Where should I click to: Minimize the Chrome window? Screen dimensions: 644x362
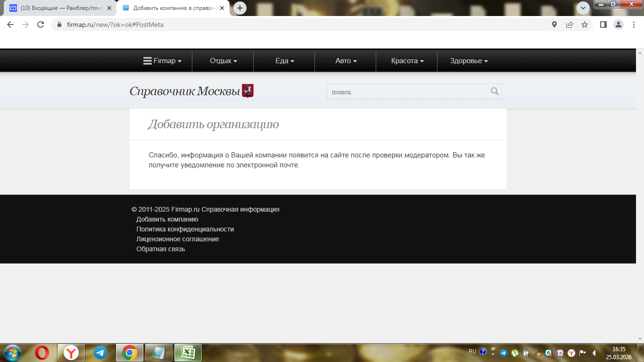(x=602, y=4)
